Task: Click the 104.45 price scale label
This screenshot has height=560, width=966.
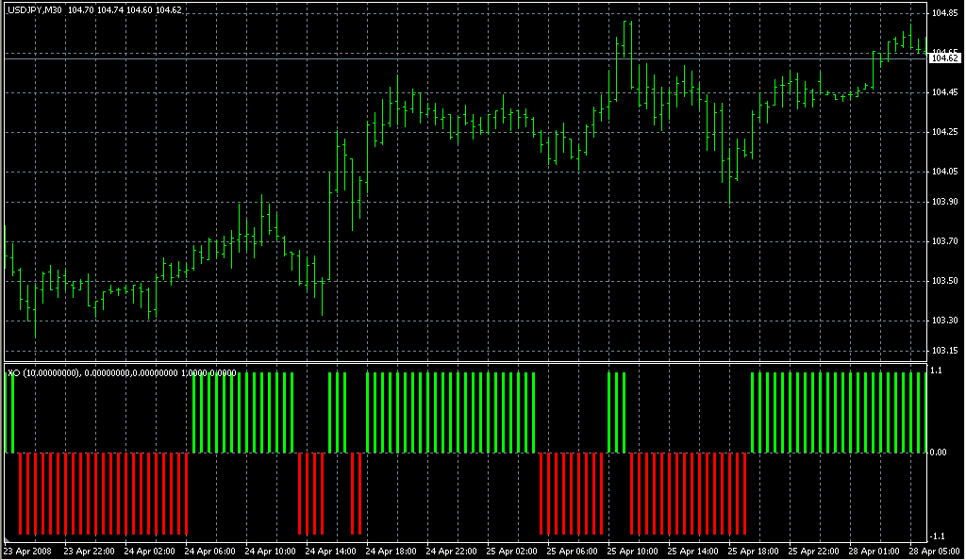Action: tap(945, 92)
